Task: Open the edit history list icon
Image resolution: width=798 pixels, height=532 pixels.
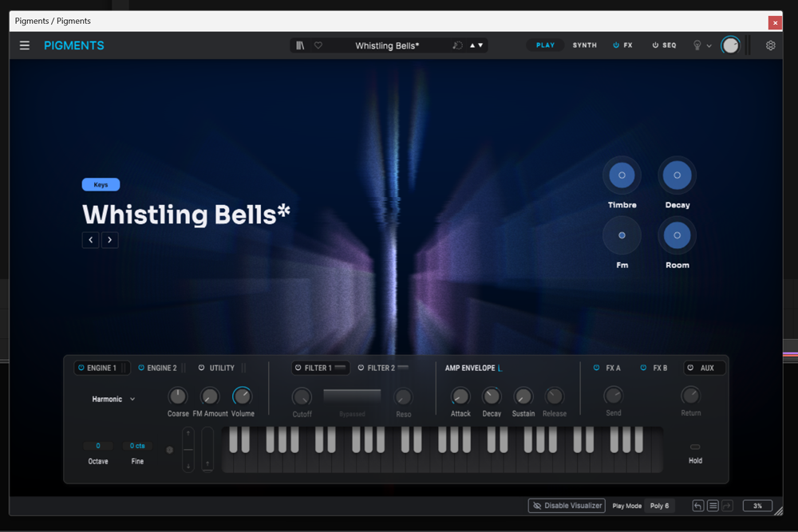Action: (x=713, y=506)
